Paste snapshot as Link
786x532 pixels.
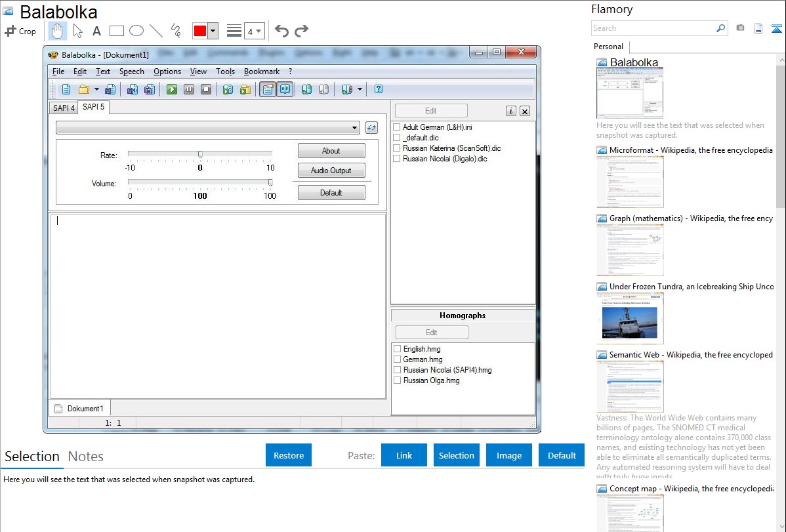click(404, 455)
